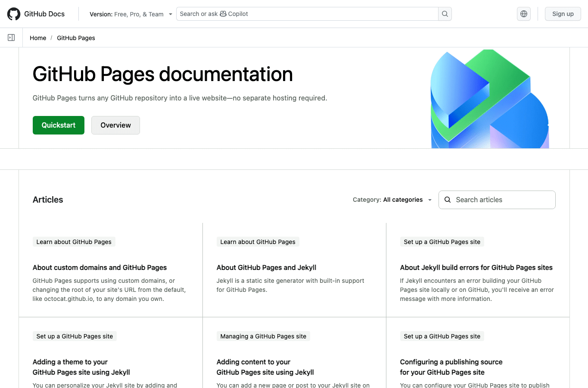Viewport: 588px width, 388px height.
Task: Open About custom domains and GitHub Pages
Action: (x=100, y=267)
